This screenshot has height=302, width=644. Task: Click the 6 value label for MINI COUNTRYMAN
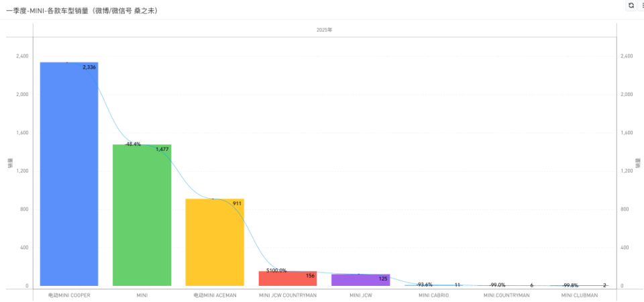click(531, 285)
